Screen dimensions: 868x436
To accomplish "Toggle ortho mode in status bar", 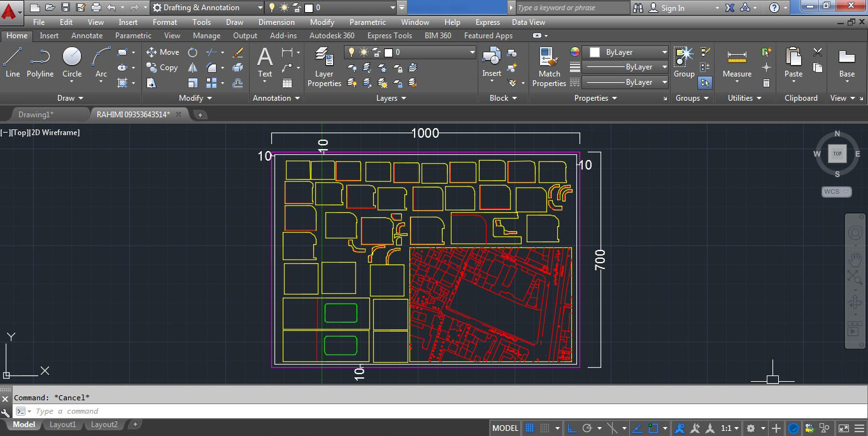I will coord(572,428).
